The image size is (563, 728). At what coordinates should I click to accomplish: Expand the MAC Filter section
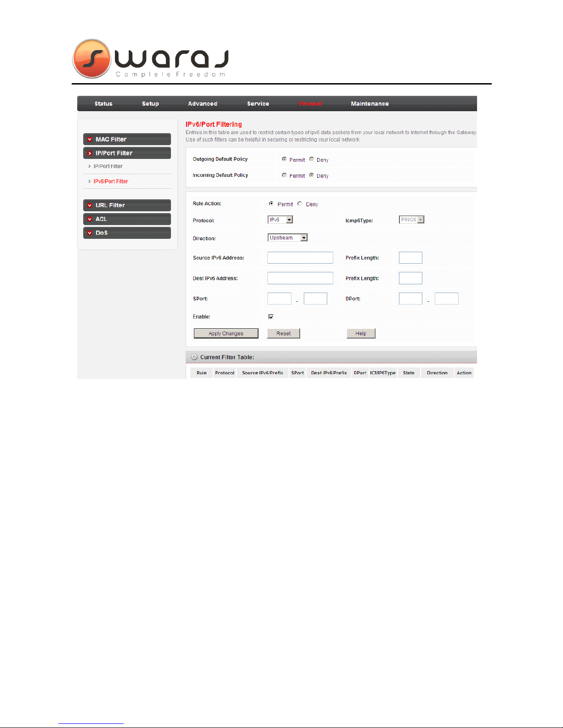point(127,139)
